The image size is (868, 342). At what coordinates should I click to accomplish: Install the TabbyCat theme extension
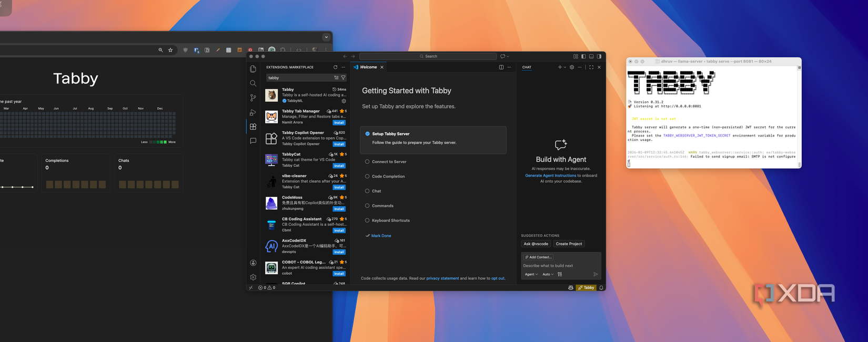[x=339, y=165]
